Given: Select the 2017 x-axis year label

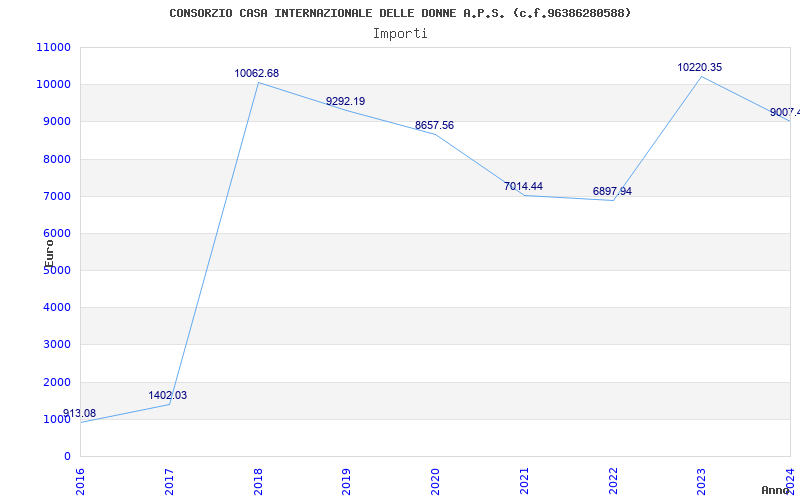Looking at the screenshot, I should 169,482.
